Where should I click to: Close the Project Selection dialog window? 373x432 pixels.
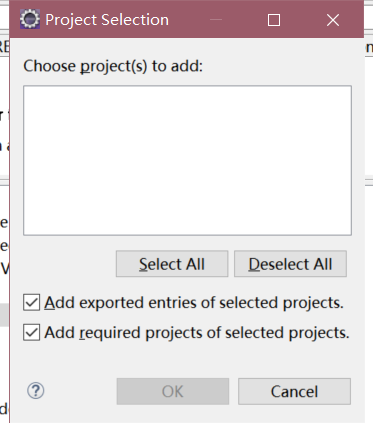coord(333,20)
